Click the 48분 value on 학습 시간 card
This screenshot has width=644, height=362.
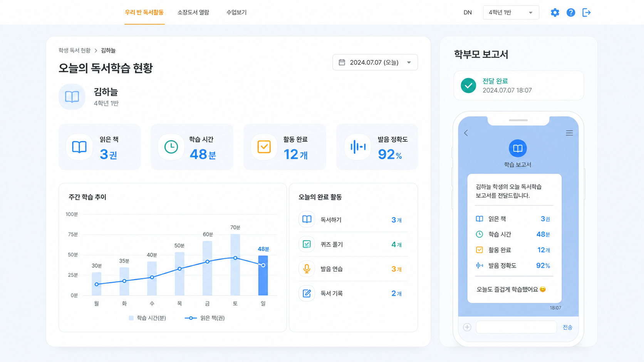pyautogui.click(x=203, y=155)
